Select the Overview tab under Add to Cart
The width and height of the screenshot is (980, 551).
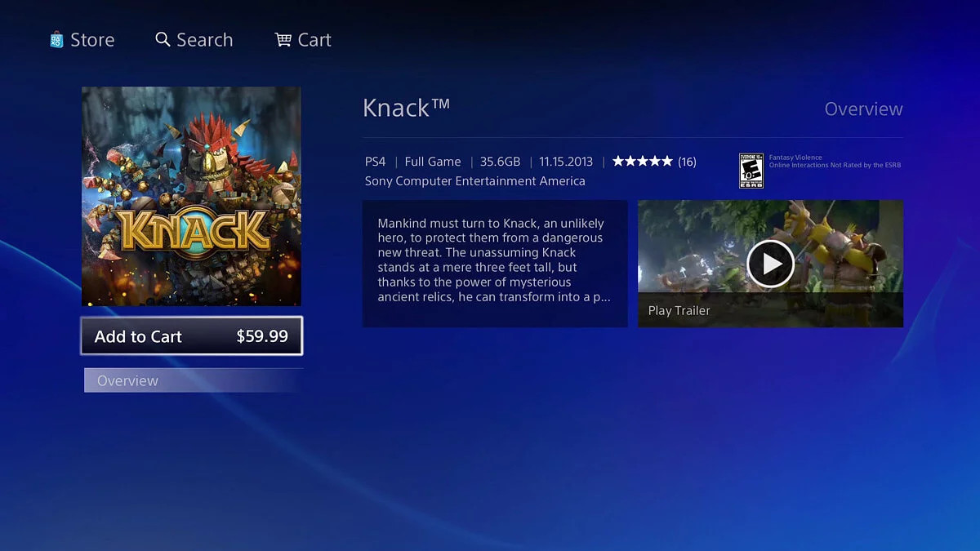pos(128,380)
